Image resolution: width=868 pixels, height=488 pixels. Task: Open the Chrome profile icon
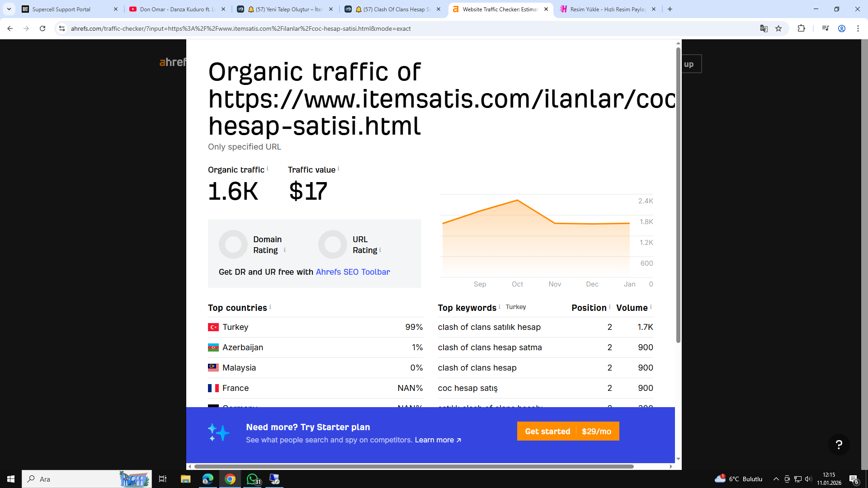point(842,28)
